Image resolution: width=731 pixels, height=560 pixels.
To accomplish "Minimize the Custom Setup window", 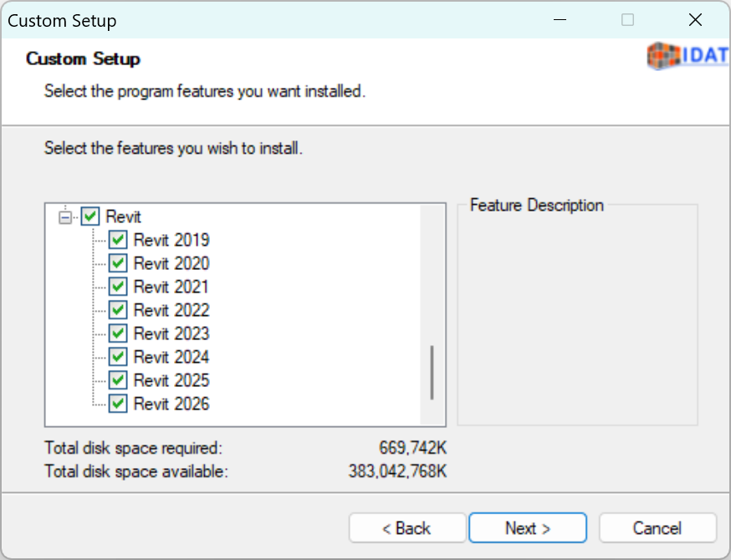I will coord(560,20).
